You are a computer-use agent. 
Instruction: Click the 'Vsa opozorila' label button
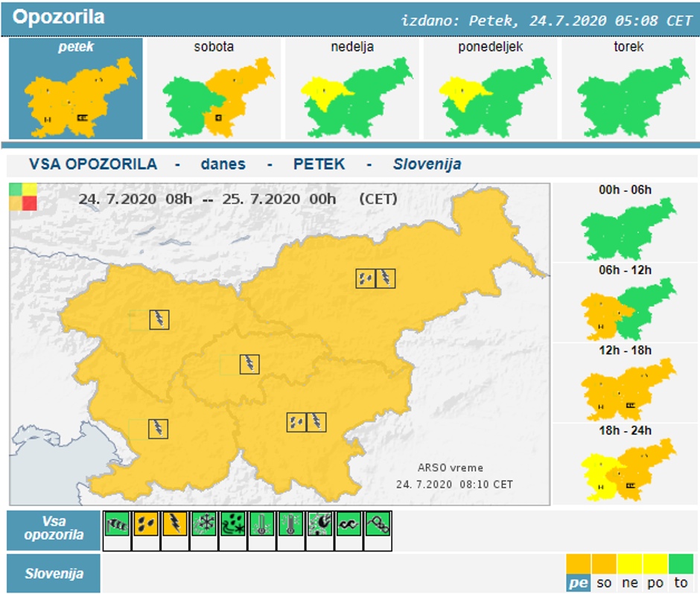pyautogui.click(x=53, y=529)
